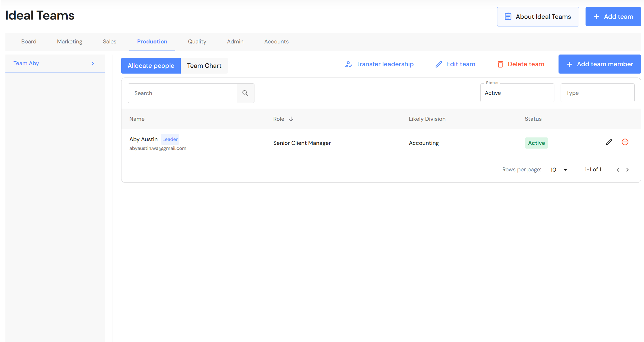Click Delete team trash button

pyautogui.click(x=521, y=64)
